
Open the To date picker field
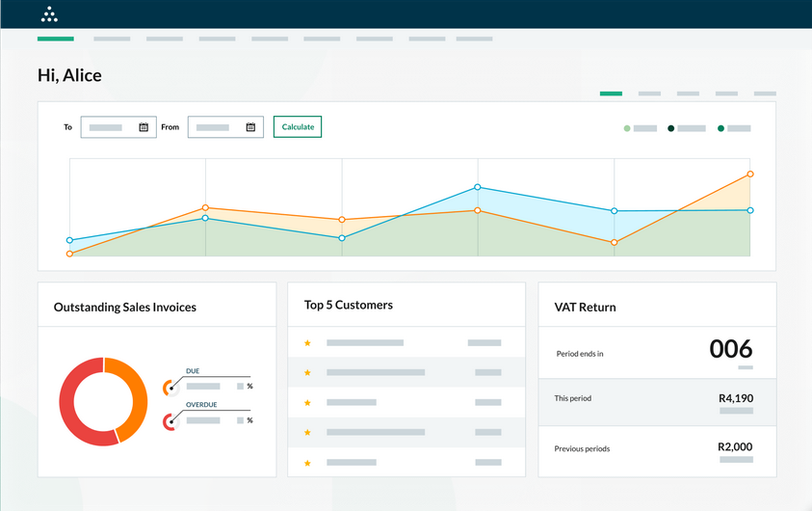(x=108, y=127)
